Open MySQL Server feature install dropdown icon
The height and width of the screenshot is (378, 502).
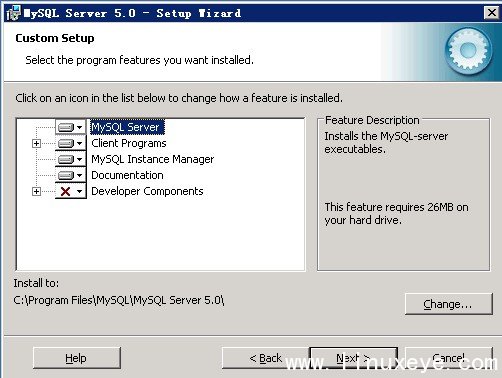71,127
